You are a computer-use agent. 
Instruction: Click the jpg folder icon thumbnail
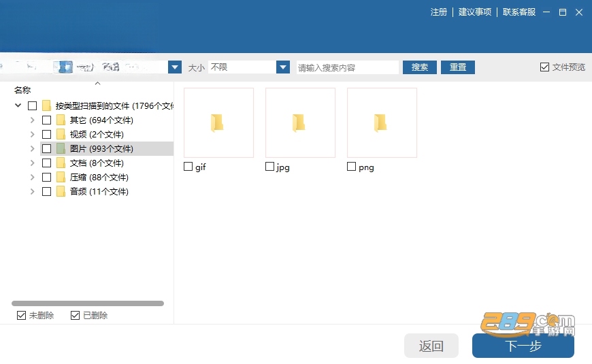coord(300,122)
